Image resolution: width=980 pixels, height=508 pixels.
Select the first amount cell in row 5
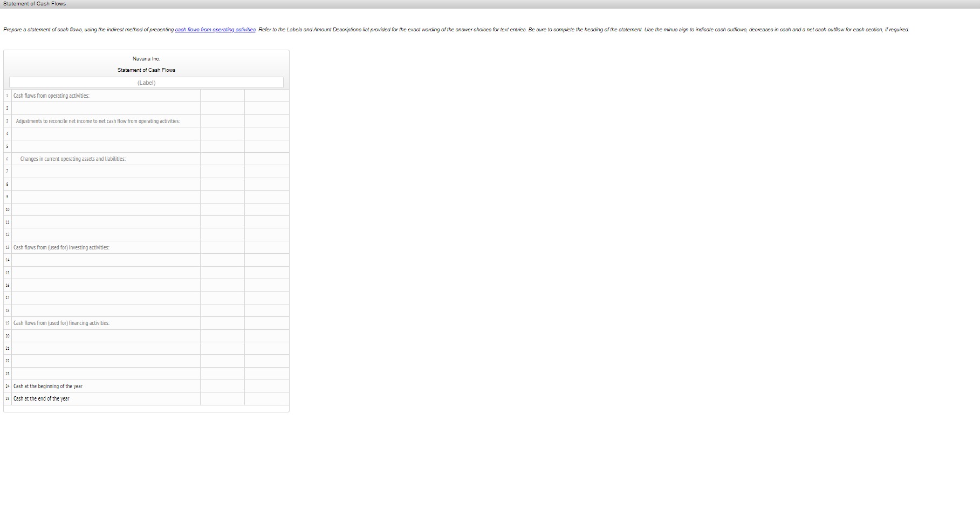[x=222, y=146]
